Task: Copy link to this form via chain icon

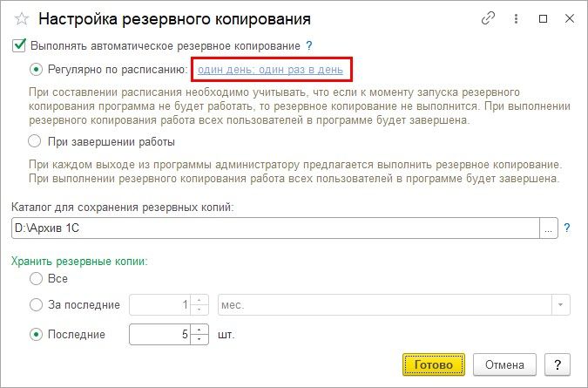Action: coord(488,18)
